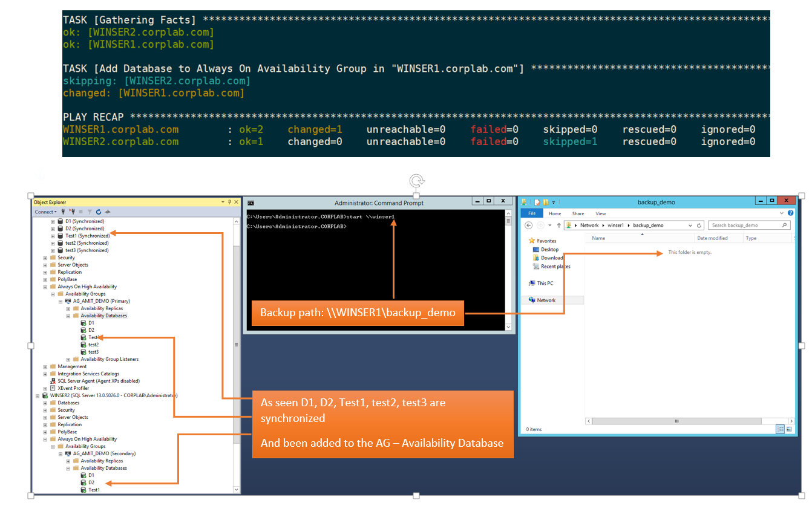Sort by the Name column header

641,238
